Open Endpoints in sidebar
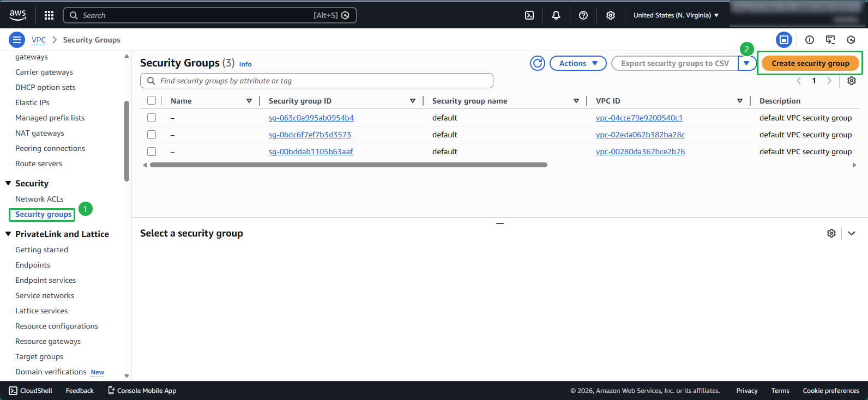This screenshot has height=400, width=868. tap(33, 265)
